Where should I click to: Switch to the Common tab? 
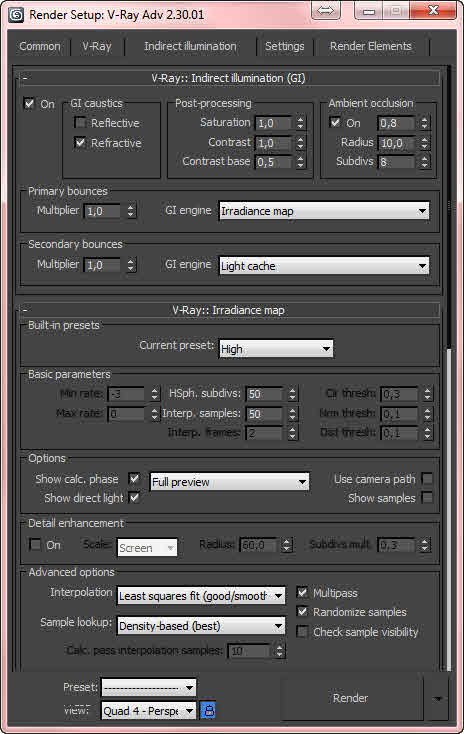click(x=40, y=46)
